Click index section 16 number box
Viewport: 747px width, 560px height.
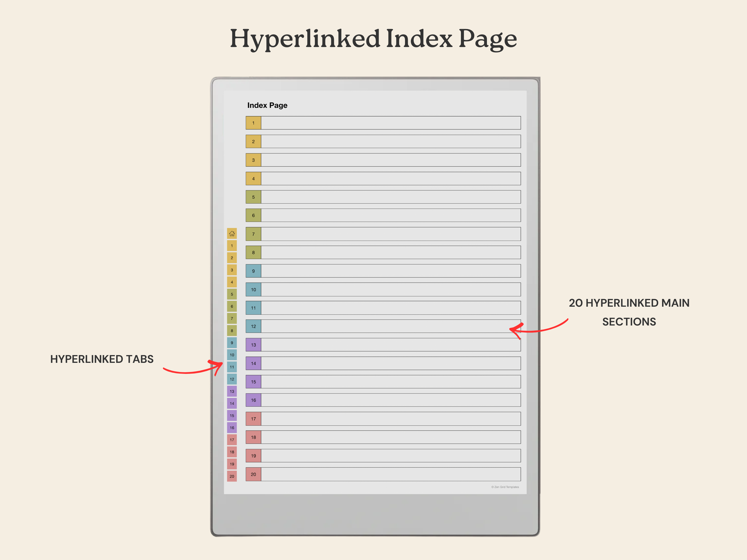(253, 400)
